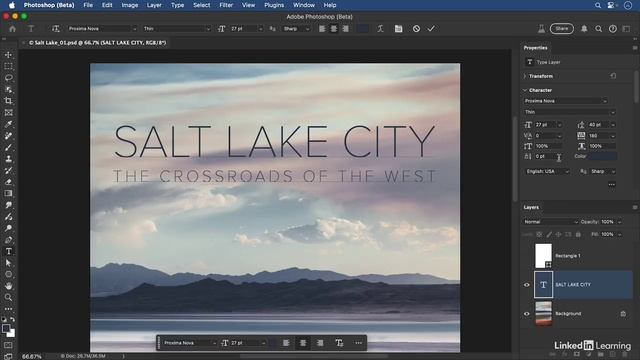Toggle lock transparent pixels in Layers
This screenshot has height=360, width=640.
[x=539, y=234]
